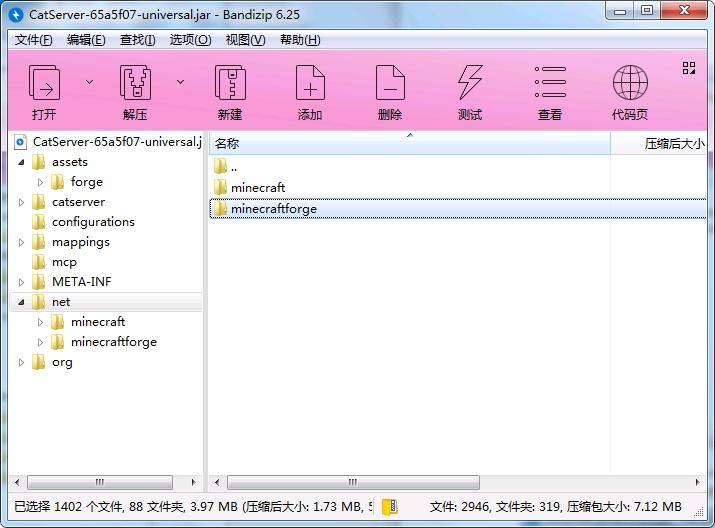The image size is (715, 528).
Task: Expand the org folder in tree
Action: [21, 362]
